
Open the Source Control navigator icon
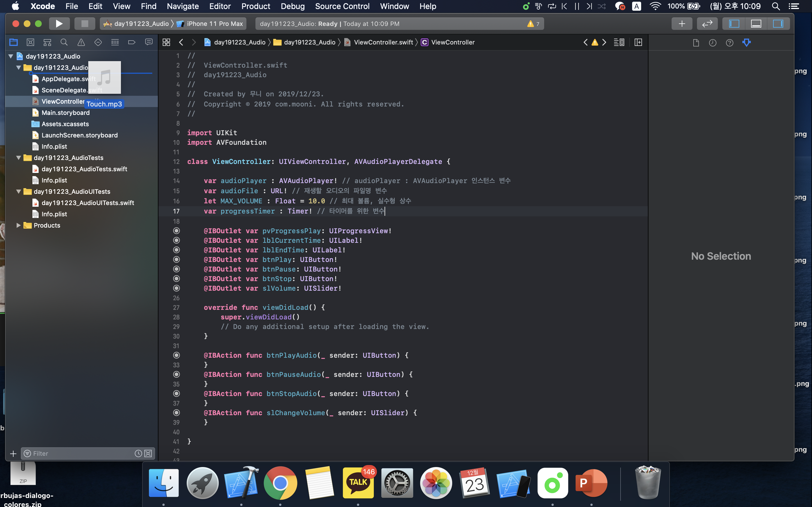30,42
